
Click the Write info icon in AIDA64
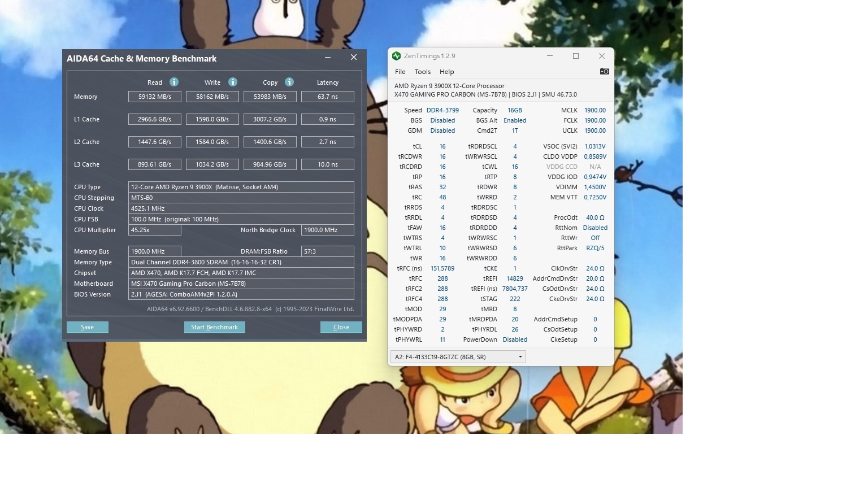point(232,82)
